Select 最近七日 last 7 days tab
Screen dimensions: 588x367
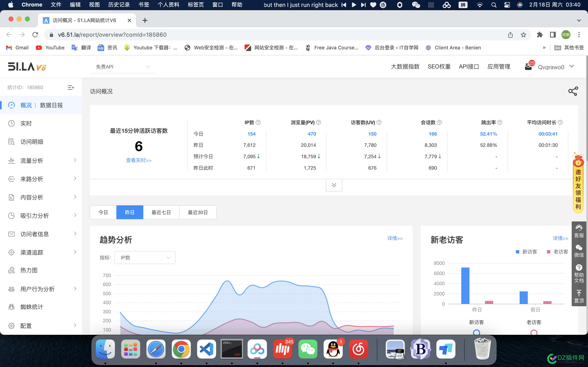[x=161, y=212]
